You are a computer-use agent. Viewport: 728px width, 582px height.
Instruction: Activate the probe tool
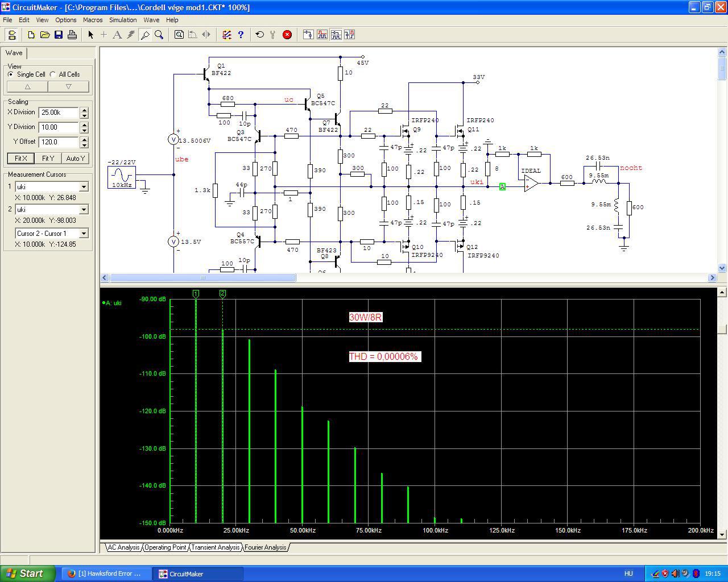(145, 35)
